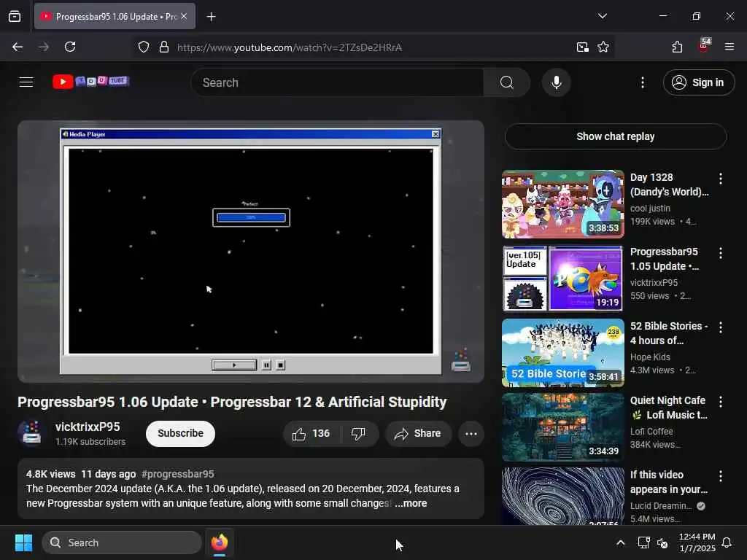Bookmark this page with star
747x560 pixels.
(x=603, y=47)
